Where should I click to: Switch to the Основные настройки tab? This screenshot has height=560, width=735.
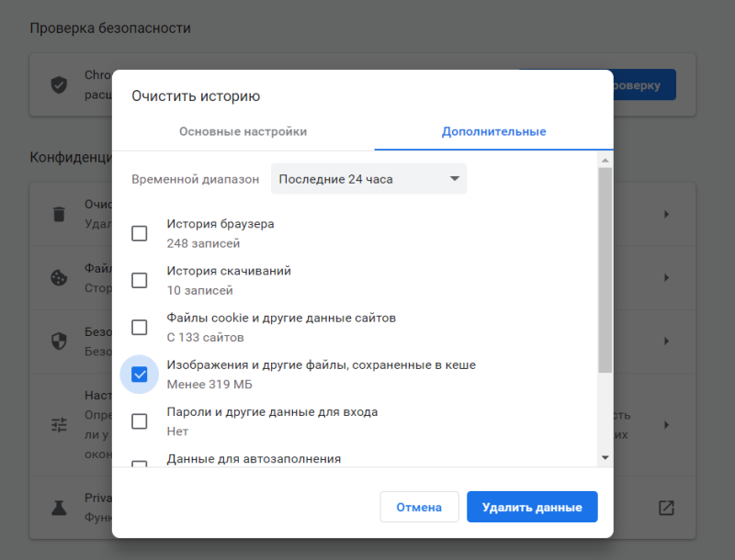pyautogui.click(x=243, y=131)
